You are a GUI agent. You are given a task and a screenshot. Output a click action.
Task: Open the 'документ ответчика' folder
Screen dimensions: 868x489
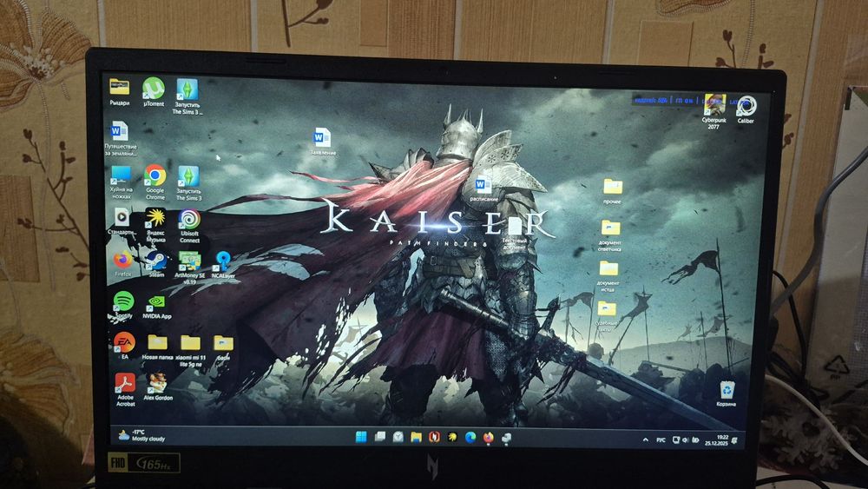[x=609, y=236]
